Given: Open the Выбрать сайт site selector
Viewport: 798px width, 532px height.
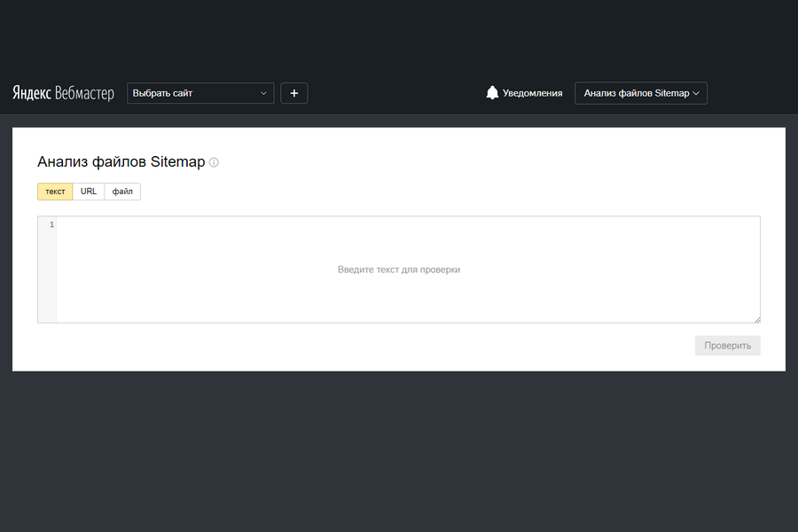Looking at the screenshot, I should [x=199, y=93].
